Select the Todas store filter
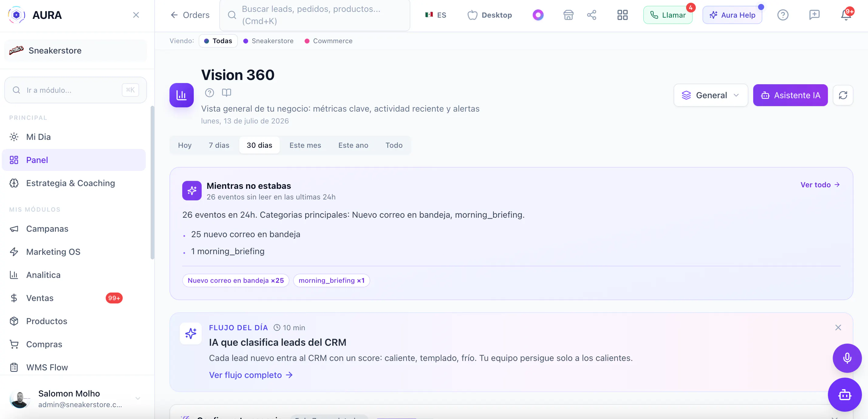Viewport: 868px width, 419px height. [218, 41]
